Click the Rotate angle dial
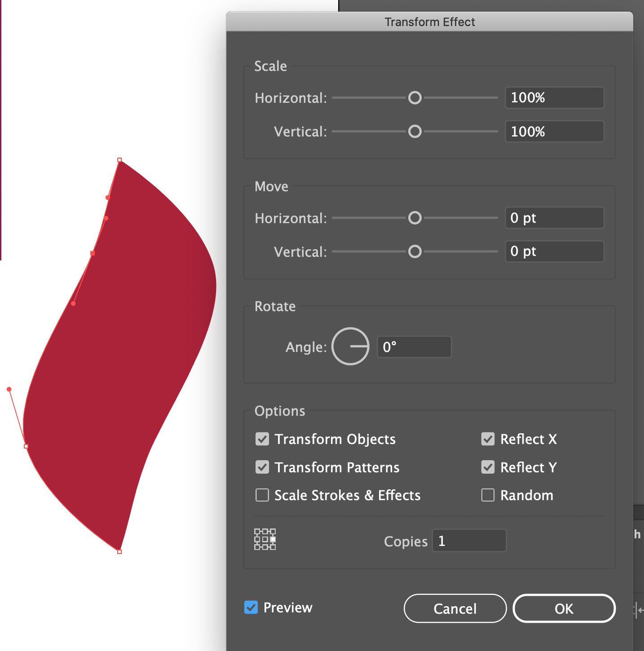Viewport: 644px width, 651px height. coord(350,346)
